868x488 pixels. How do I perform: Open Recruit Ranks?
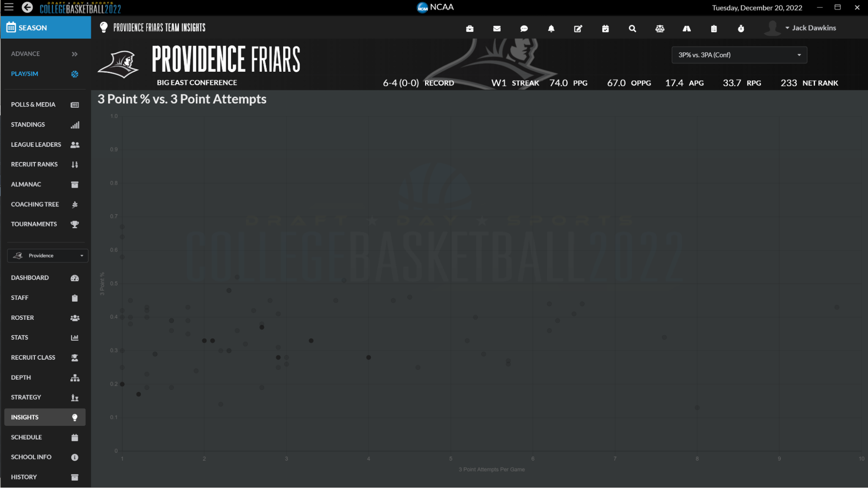(x=45, y=165)
